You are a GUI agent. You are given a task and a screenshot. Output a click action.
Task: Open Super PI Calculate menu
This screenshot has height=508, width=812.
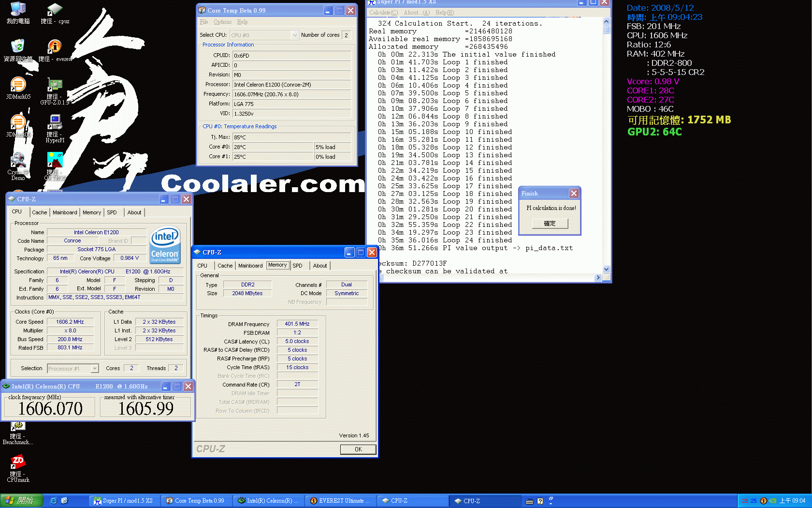pyautogui.click(x=384, y=13)
